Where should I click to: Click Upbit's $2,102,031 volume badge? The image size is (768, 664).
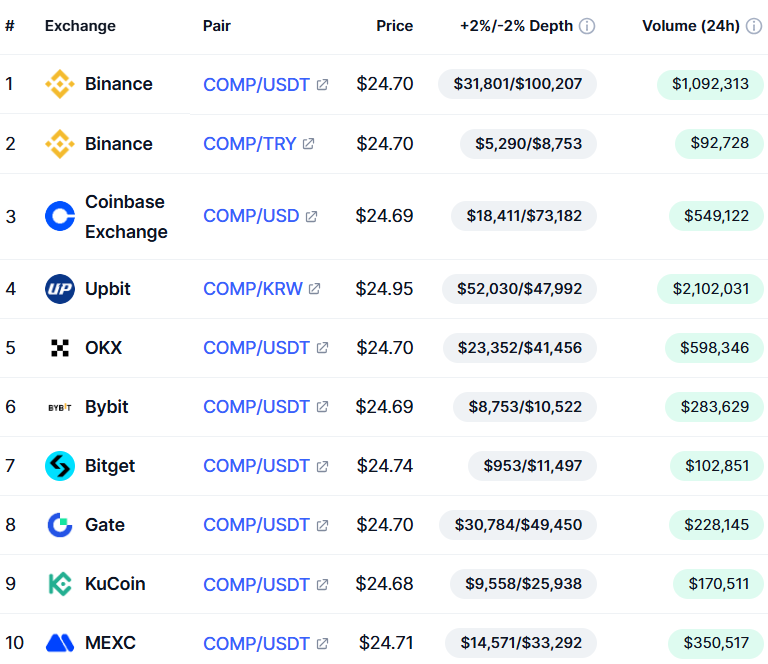[x=710, y=289]
